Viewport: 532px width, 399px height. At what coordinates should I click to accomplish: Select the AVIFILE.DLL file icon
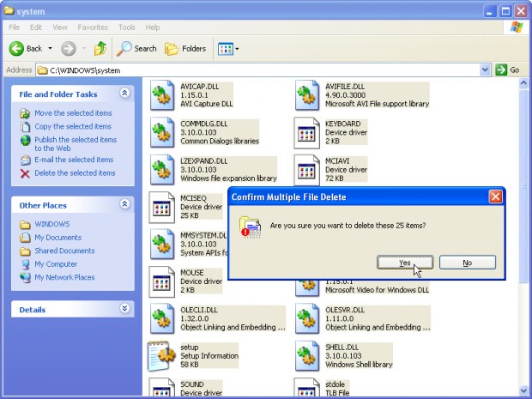(x=307, y=95)
